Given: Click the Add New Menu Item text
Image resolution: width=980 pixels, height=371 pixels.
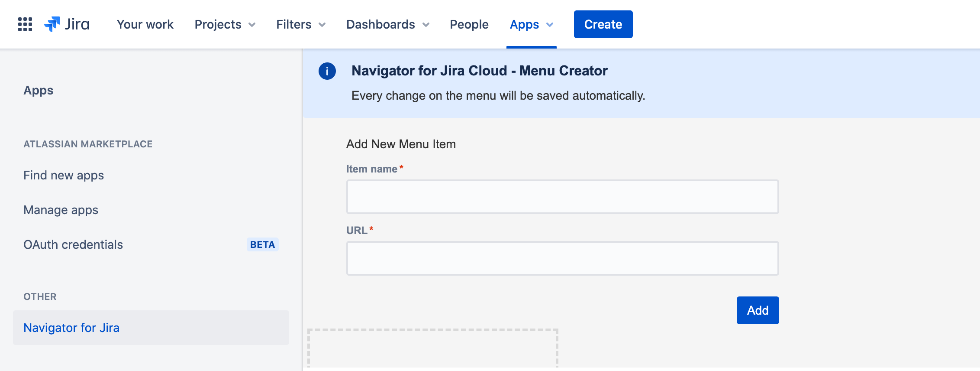Looking at the screenshot, I should tap(401, 144).
